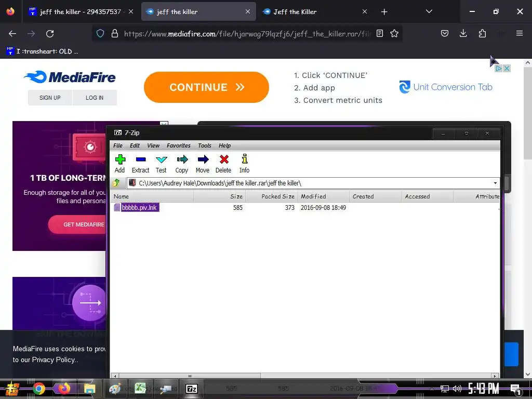Click the red Delete icon
The image size is (532, 399).
tap(223, 164)
